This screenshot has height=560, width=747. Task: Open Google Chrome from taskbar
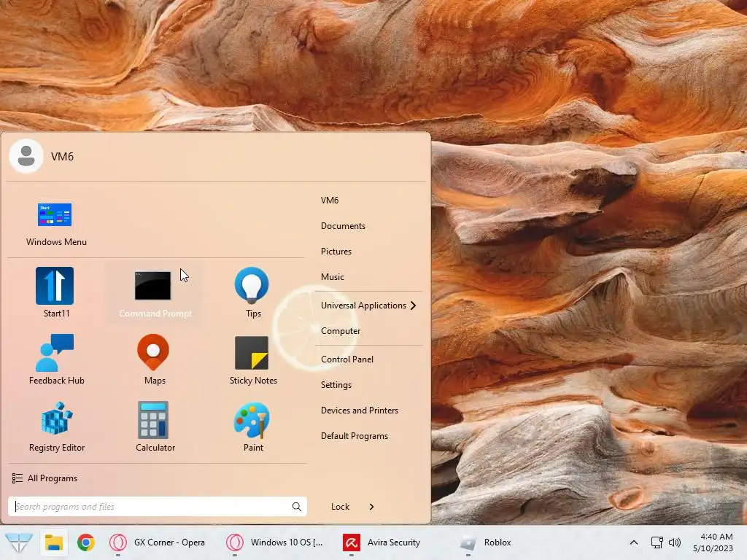86,542
